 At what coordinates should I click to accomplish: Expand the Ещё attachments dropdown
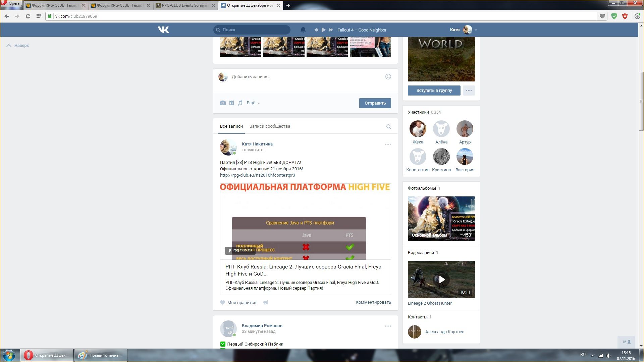(253, 103)
